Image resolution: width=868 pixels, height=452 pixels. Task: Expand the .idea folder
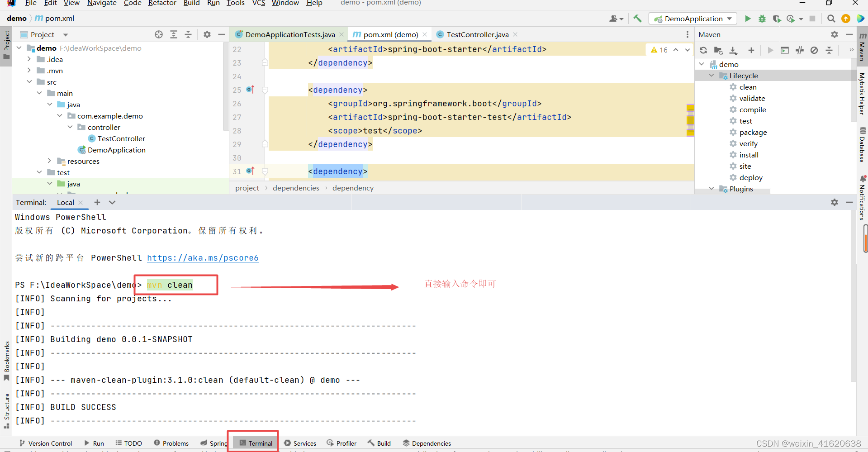pos(29,59)
